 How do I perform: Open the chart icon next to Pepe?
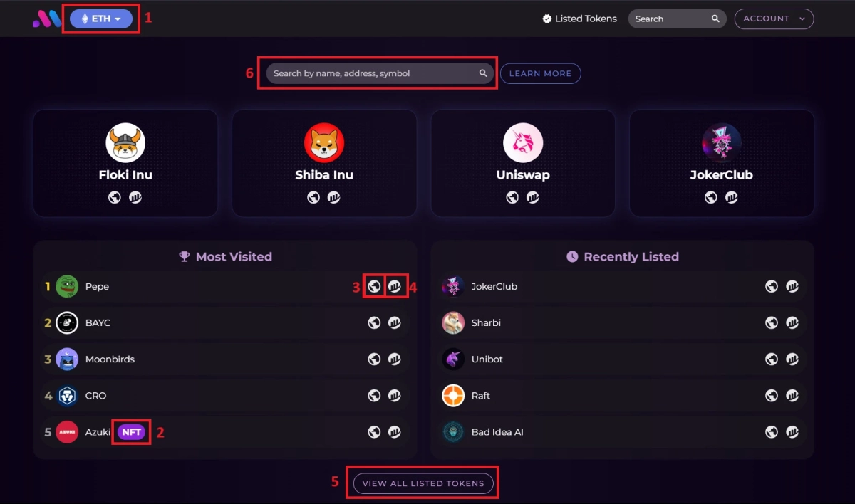click(393, 286)
